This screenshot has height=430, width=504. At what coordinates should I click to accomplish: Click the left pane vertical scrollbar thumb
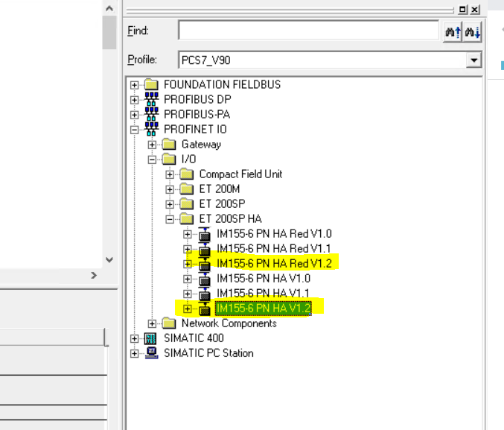pyautogui.click(x=109, y=33)
